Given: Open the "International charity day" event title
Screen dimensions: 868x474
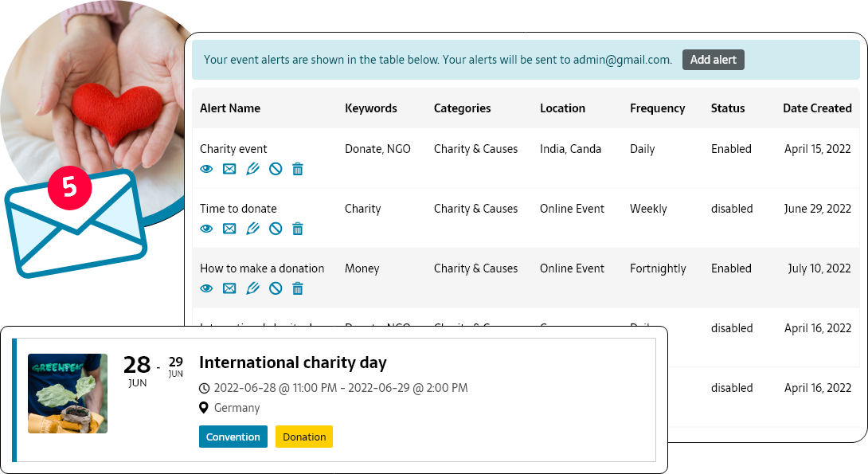Looking at the screenshot, I should click(293, 362).
